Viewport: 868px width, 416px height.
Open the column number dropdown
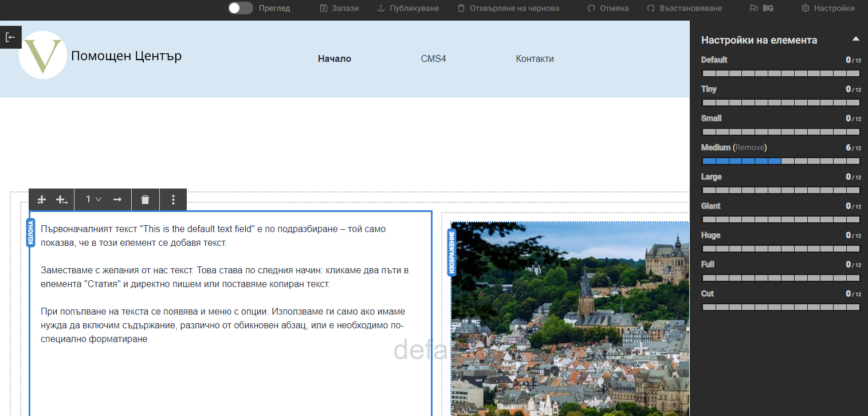pos(93,199)
